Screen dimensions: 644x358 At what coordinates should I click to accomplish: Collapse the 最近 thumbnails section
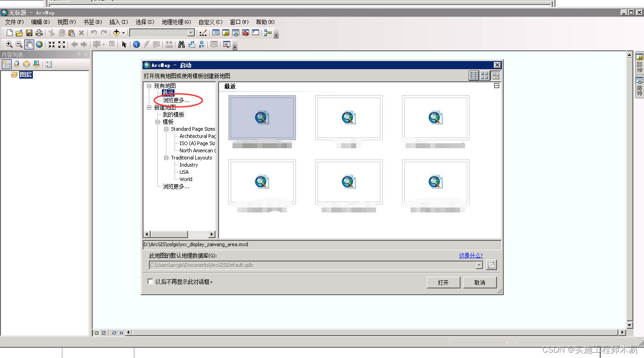[x=496, y=85]
